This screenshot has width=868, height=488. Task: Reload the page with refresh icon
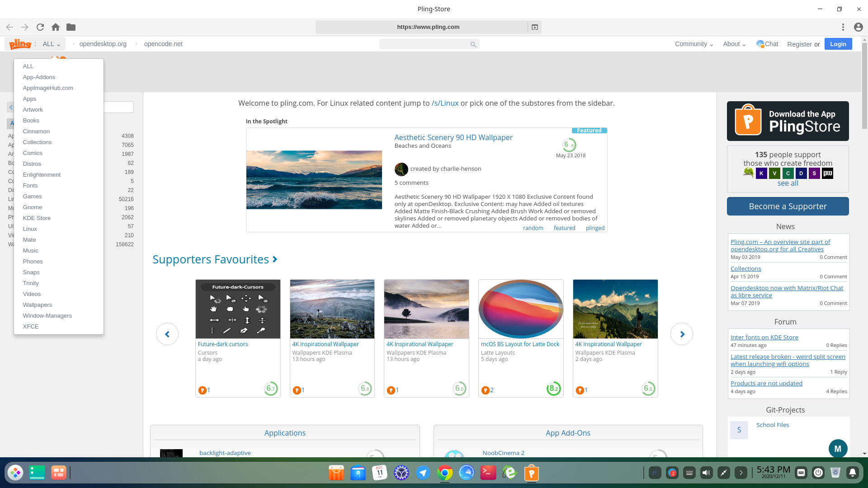(x=40, y=27)
